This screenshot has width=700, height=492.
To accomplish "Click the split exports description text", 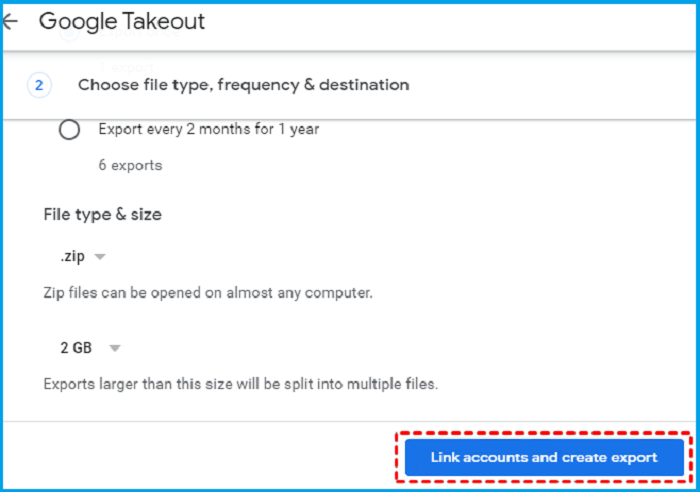I will click(x=241, y=384).
